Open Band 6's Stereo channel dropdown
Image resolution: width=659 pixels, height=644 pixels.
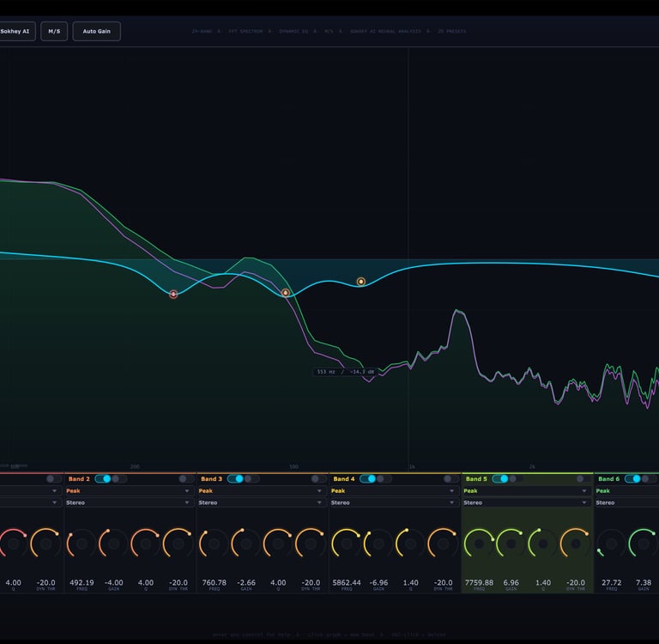pyautogui.click(x=626, y=502)
